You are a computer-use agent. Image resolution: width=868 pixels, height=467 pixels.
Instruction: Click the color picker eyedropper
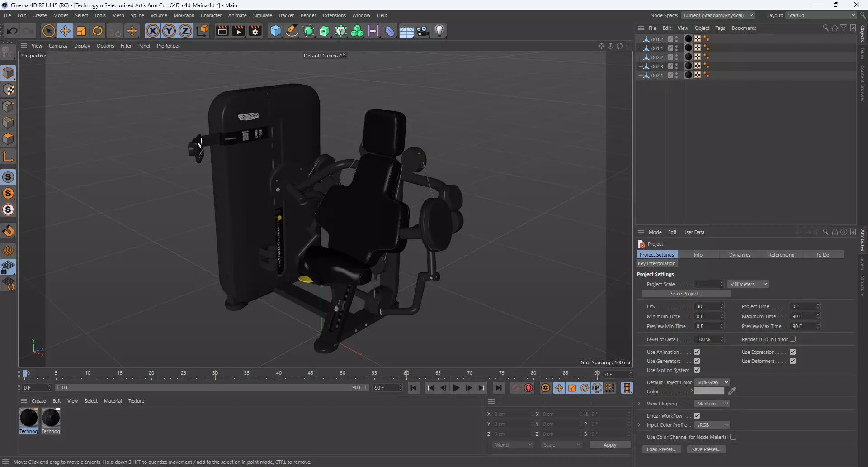[x=732, y=391]
